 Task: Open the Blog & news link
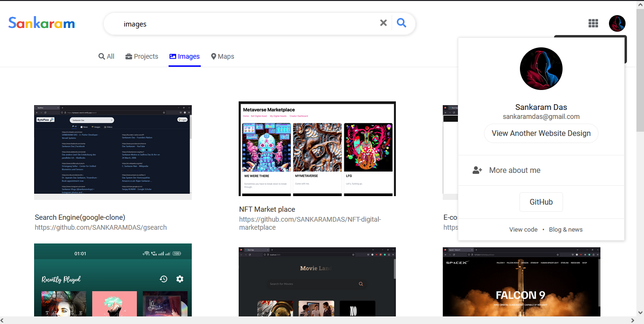click(565, 229)
